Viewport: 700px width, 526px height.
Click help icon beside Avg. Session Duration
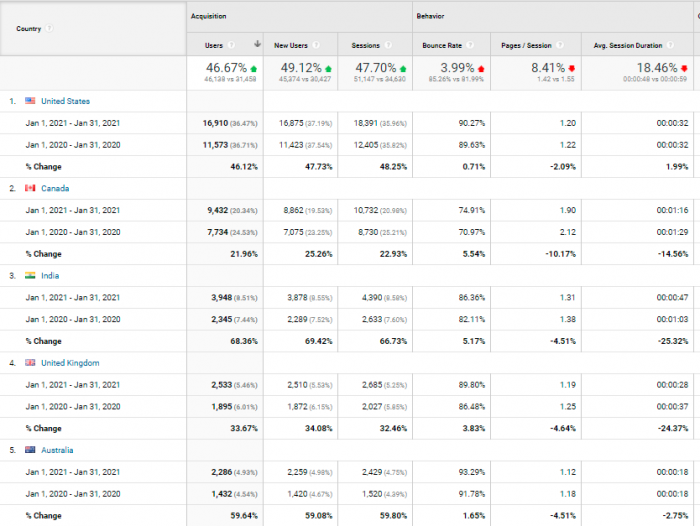click(671, 45)
